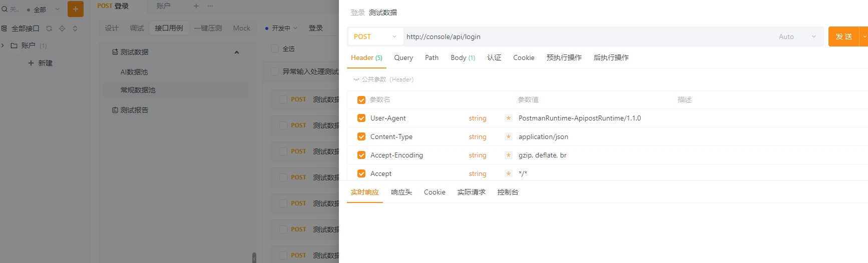Open the 开发中 status dropdown

pyautogui.click(x=281, y=28)
